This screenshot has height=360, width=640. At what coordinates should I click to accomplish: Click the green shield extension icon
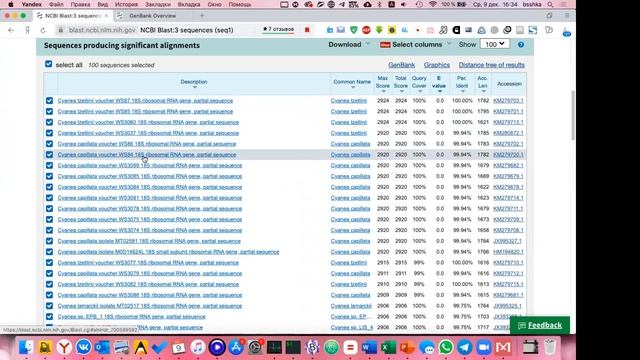pos(354,30)
